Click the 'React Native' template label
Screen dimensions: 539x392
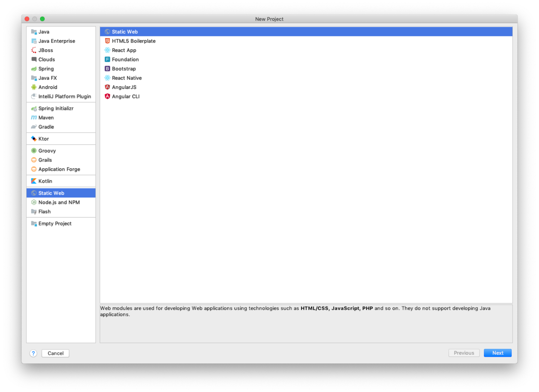(127, 78)
